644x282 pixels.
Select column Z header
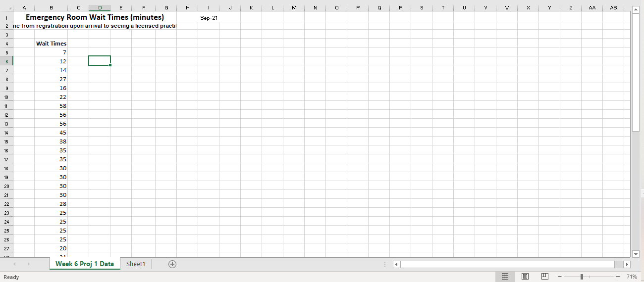tap(571, 7)
